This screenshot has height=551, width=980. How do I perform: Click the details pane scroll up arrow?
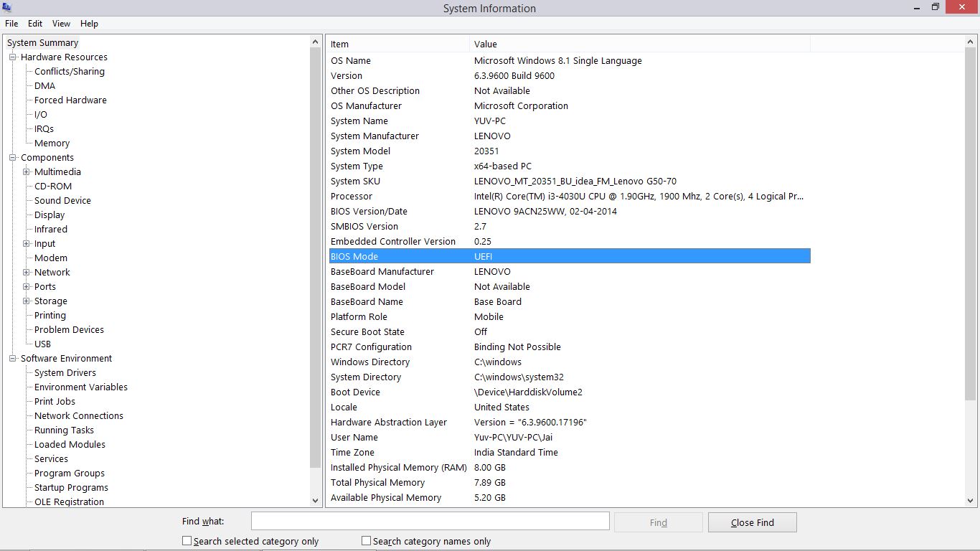(971, 42)
